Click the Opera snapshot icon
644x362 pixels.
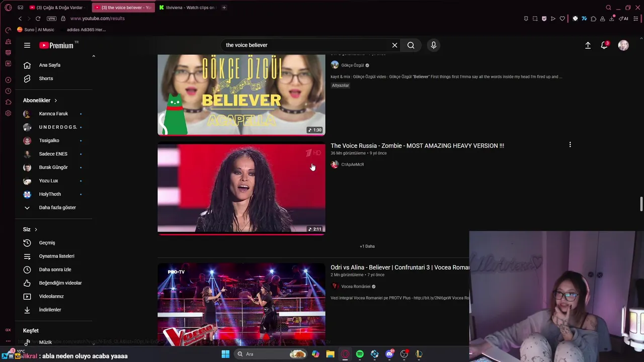(535, 19)
